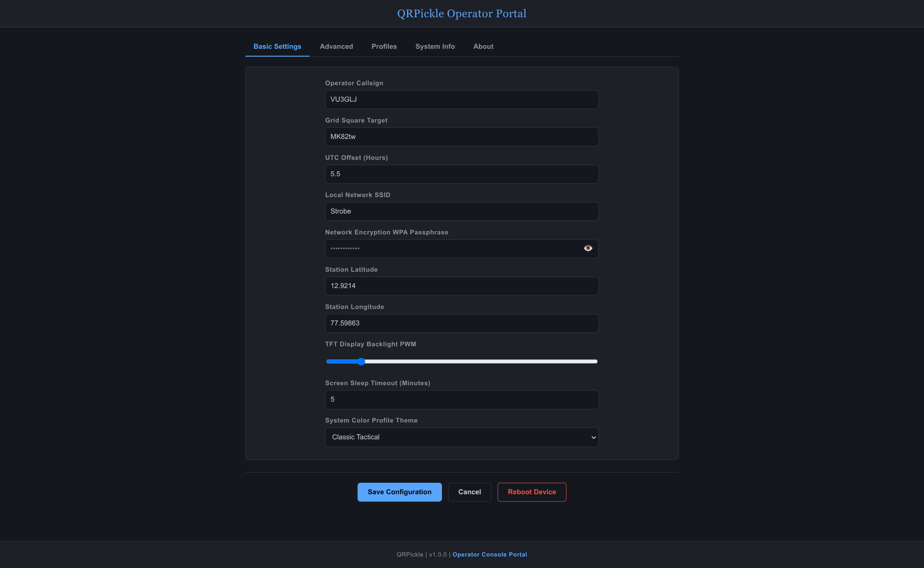Screen dimensions: 924x568
Task: Click the QRPickle v1.0.0 footer text
Action: pyautogui.click(x=421, y=554)
